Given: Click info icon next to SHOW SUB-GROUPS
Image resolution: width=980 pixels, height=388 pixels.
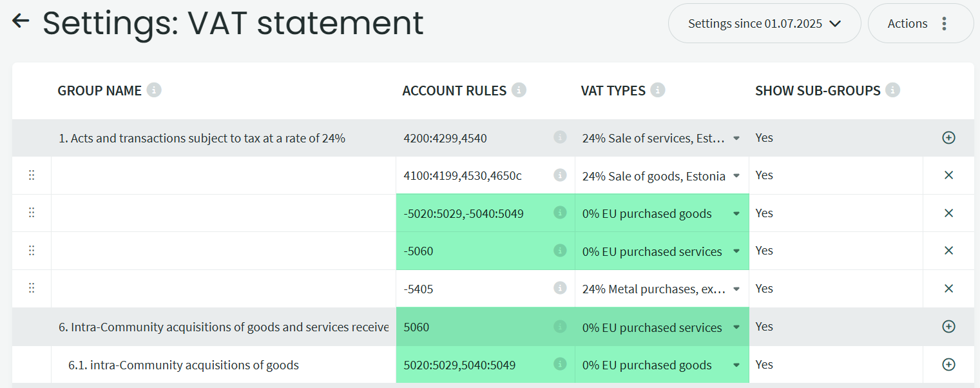Looking at the screenshot, I should click(892, 90).
